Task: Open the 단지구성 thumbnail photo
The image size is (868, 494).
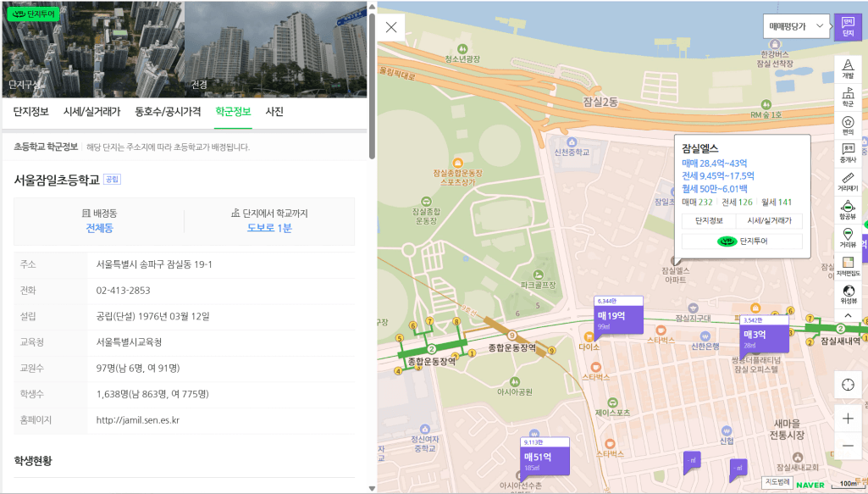Action: [93, 49]
